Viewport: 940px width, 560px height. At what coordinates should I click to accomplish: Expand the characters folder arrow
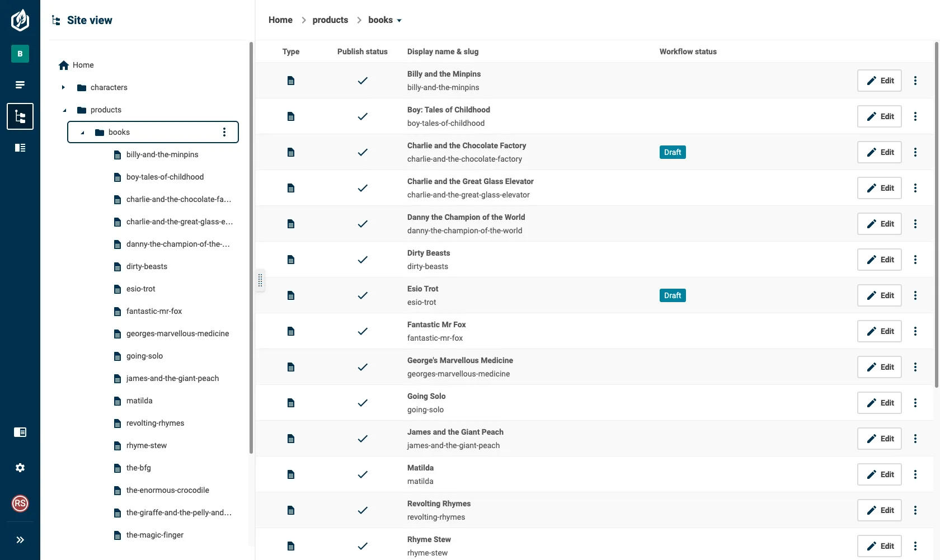[x=63, y=87]
